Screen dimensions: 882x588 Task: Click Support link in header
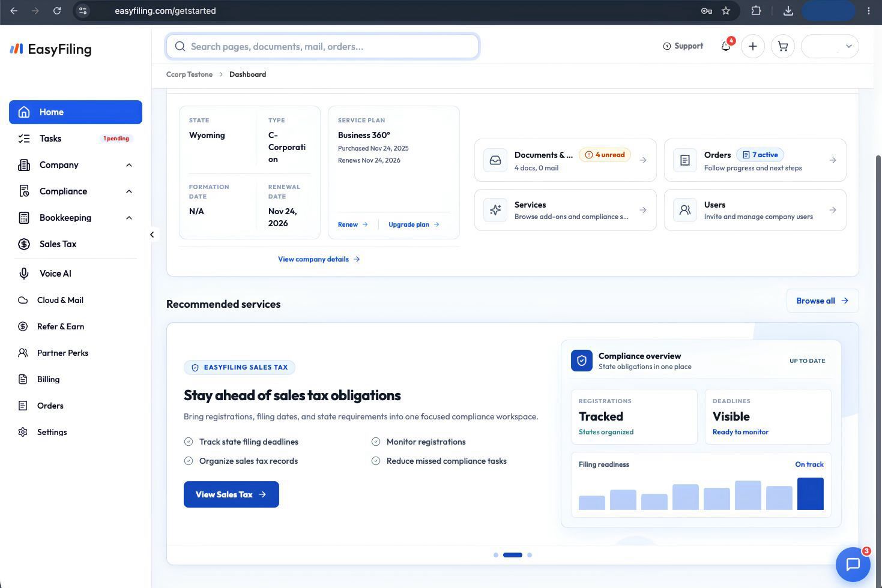[683, 46]
